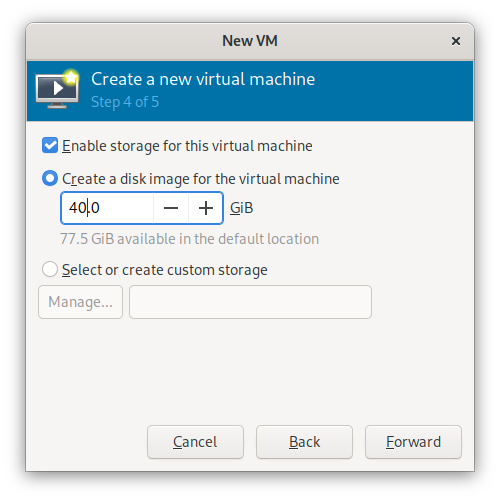
Task: Click the 'Step 4 of 5' subtitle
Action: click(125, 102)
